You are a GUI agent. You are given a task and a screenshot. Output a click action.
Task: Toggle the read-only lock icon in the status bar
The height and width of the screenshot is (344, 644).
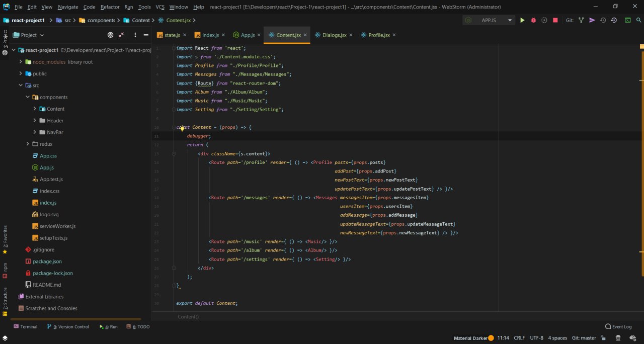tap(604, 338)
